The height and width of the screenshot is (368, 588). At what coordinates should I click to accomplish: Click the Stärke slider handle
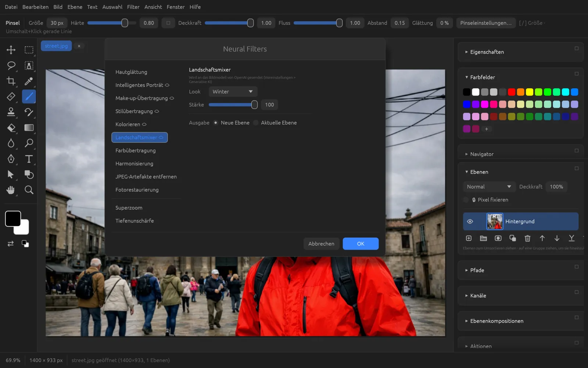[x=254, y=105]
